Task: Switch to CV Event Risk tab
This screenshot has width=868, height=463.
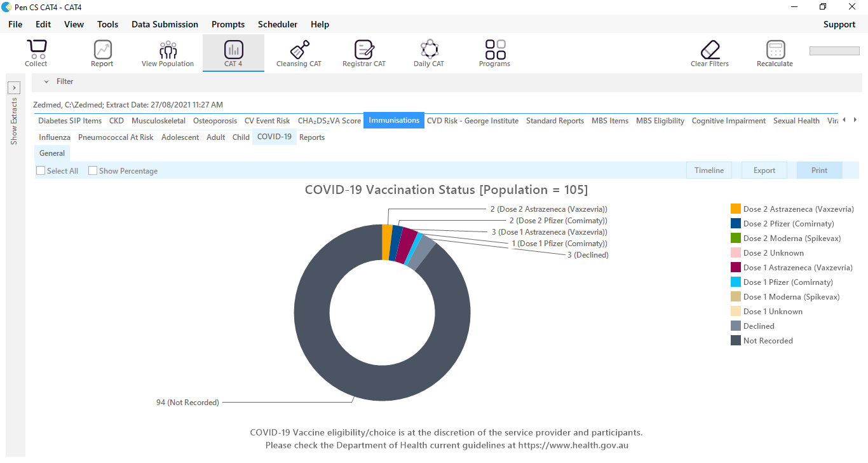Action: [x=267, y=121]
